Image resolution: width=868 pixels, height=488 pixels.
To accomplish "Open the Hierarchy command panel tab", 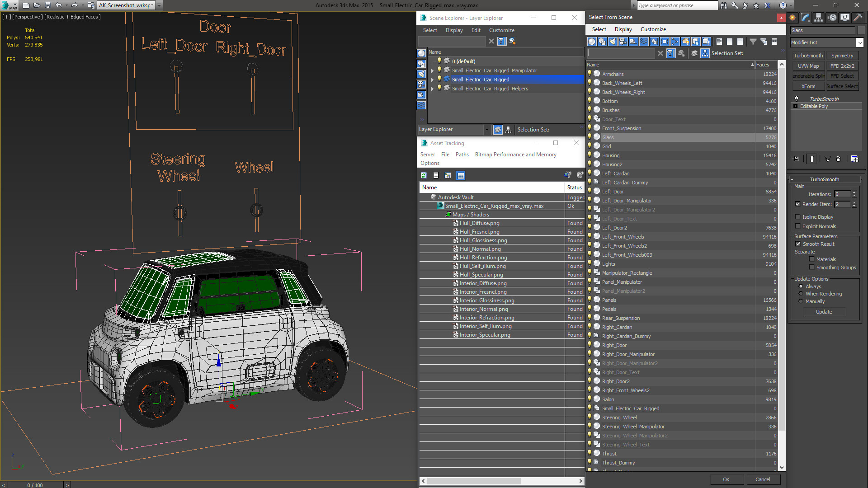I will click(819, 18).
